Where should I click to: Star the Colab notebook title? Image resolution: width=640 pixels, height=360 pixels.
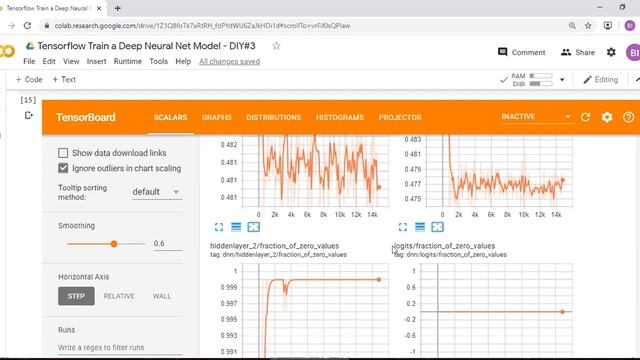tap(276, 46)
